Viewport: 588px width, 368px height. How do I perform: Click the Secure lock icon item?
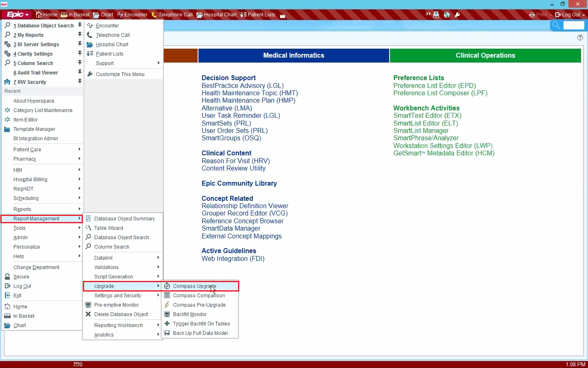click(x=7, y=277)
